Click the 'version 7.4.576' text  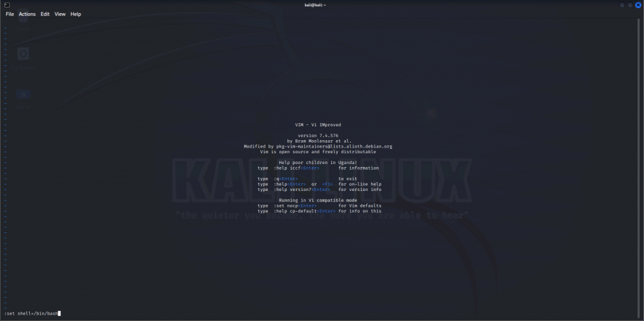(318, 136)
